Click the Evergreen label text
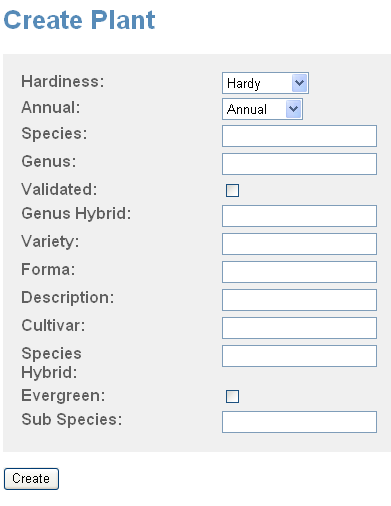Screen dimensions: 391x506 coord(63,396)
